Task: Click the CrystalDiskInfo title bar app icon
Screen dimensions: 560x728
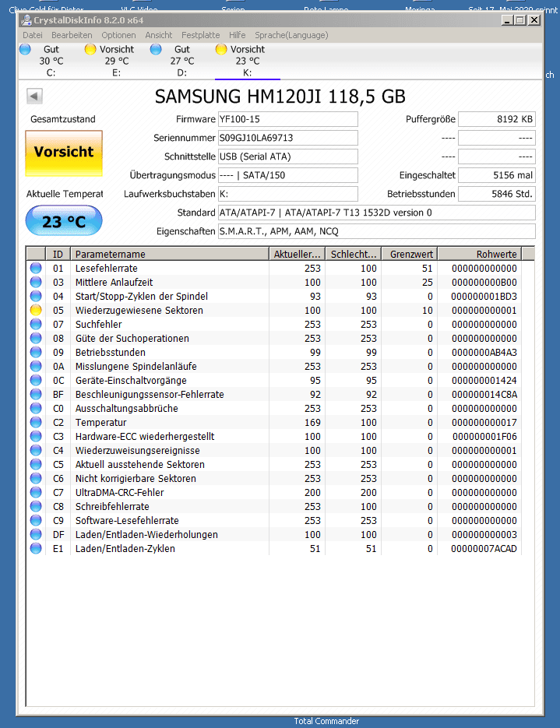Action: (x=26, y=20)
